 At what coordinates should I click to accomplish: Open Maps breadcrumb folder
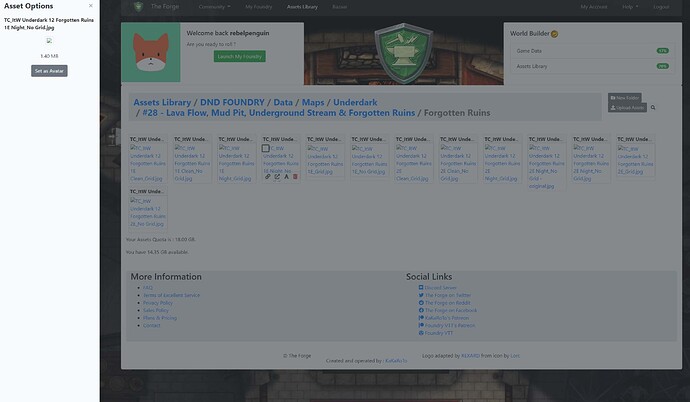coord(313,102)
